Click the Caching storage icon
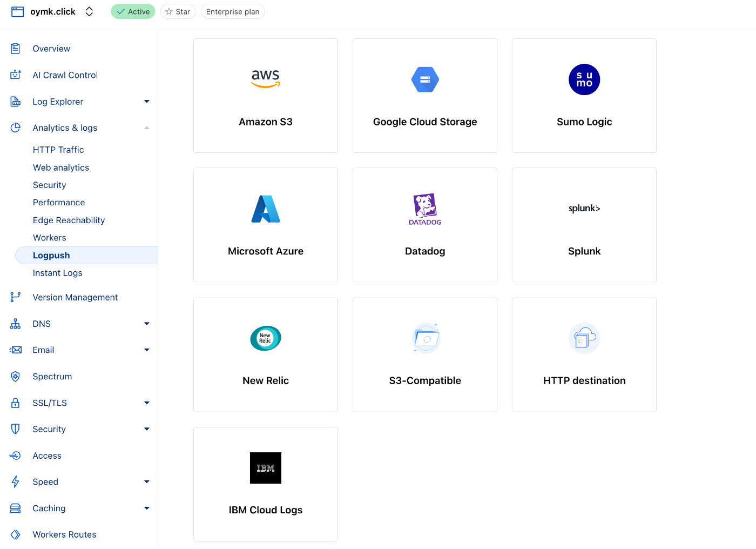The image size is (756, 549). coord(16,508)
